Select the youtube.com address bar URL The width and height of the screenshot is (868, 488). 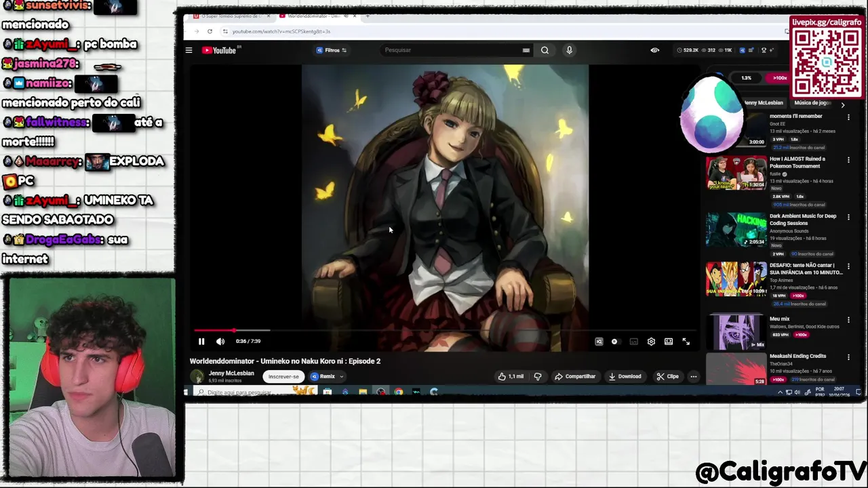pyautogui.click(x=281, y=31)
